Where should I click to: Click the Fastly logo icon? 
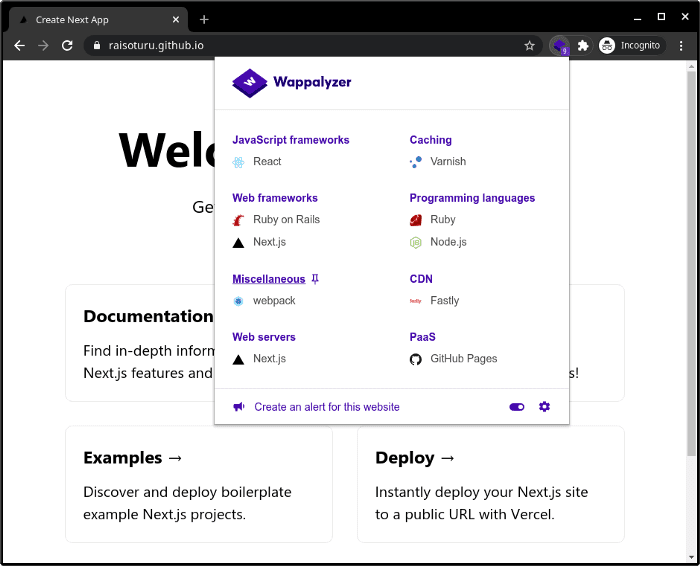click(x=416, y=301)
